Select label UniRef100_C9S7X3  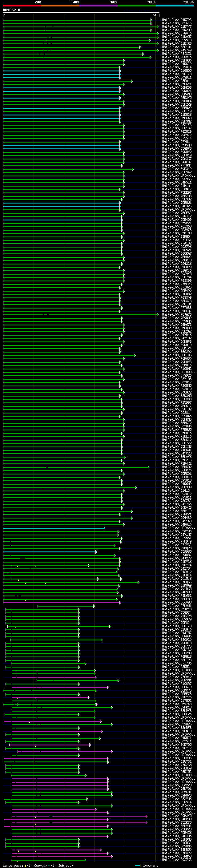click(177, 860)
